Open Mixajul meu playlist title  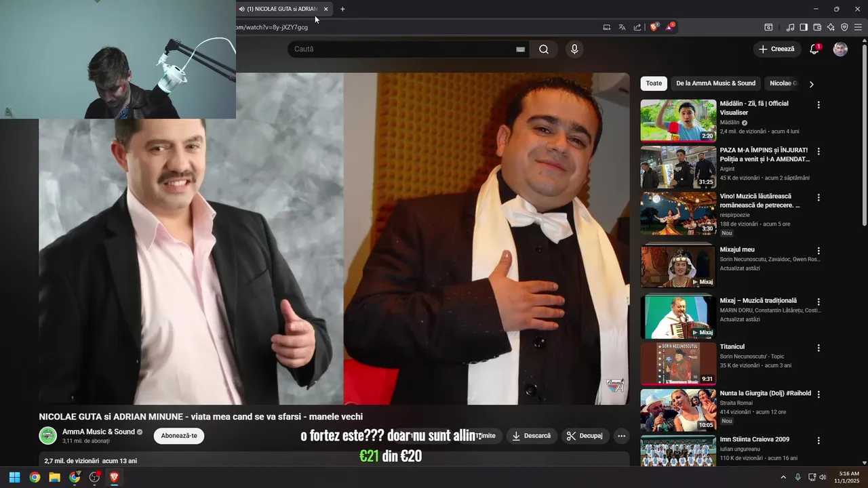pos(737,249)
